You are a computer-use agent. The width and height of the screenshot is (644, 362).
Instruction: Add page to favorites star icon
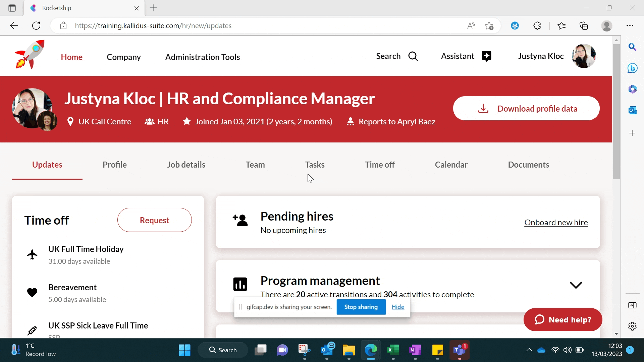click(x=489, y=26)
